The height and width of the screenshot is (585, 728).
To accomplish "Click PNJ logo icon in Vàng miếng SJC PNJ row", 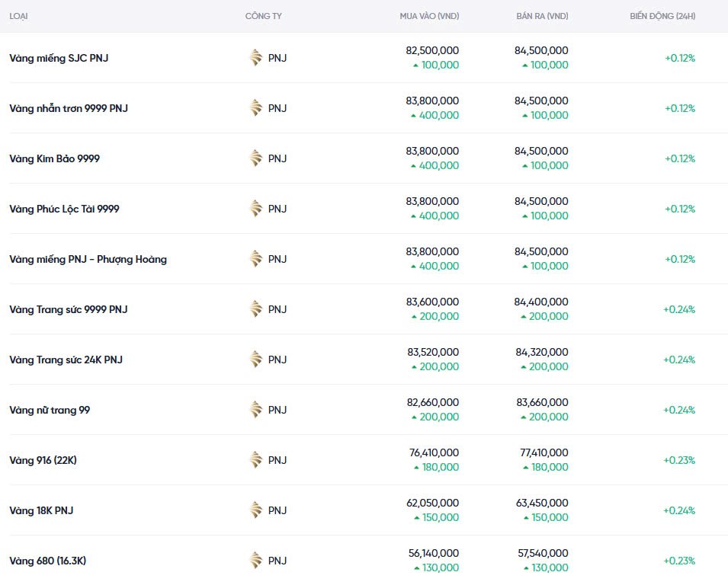I will point(256,58).
